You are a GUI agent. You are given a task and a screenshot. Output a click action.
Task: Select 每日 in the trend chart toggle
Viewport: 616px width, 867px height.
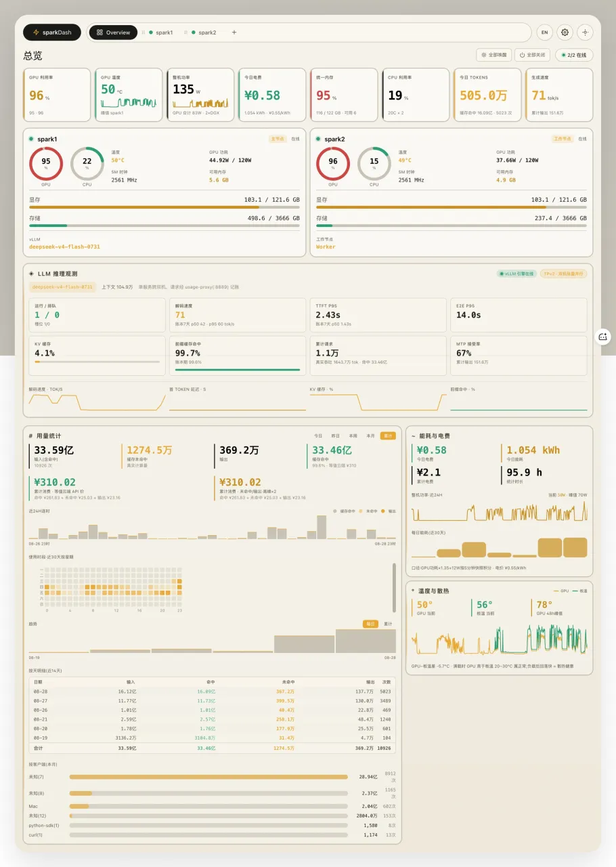tap(370, 624)
